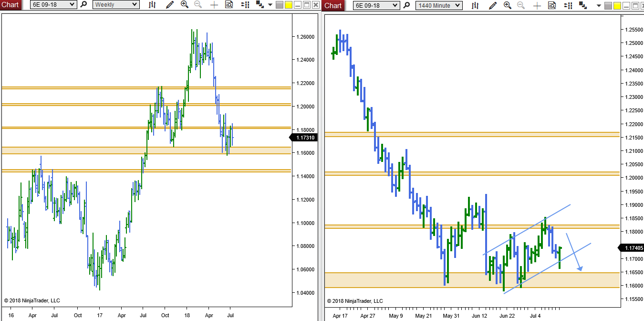
Task: Toggle the chart trader icon in 1440 Minute chart
Action: tap(569, 5)
